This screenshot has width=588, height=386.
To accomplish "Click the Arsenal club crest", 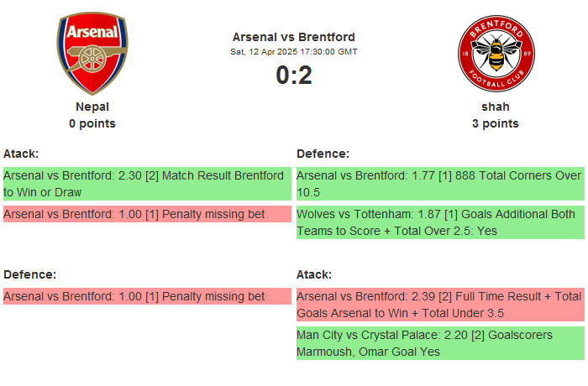I will [x=92, y=53].
